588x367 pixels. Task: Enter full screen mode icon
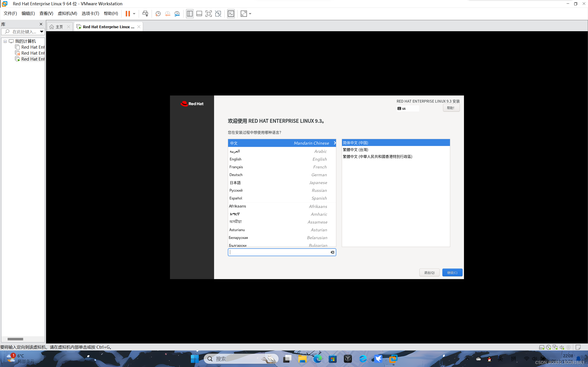click(208, 14)
